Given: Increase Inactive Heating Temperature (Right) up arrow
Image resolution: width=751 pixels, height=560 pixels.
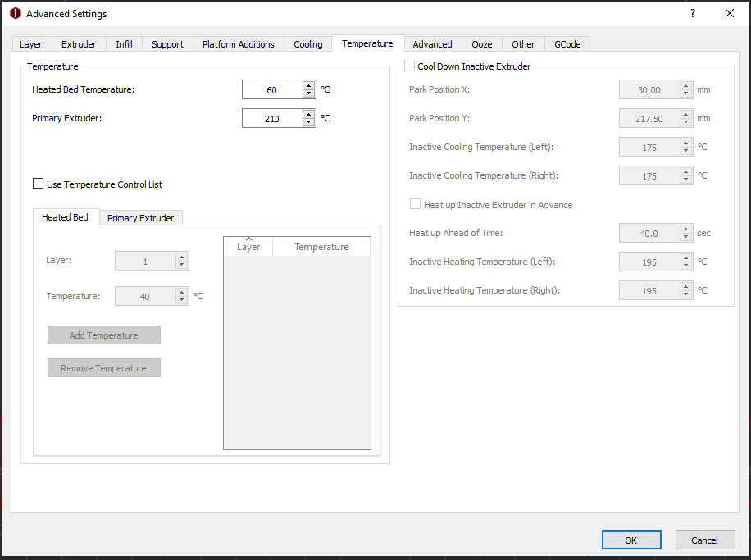Looking at the screenshot, I should coord(686,286).
